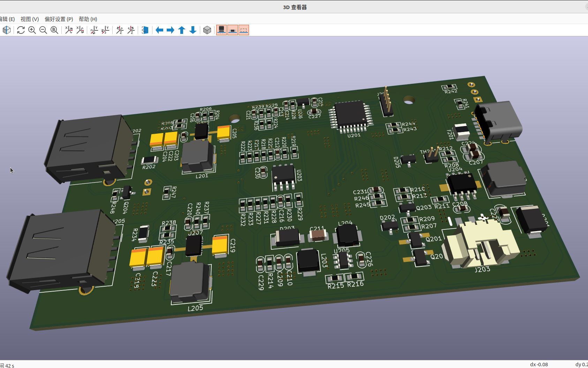Open the 编辑 (E) menu

pos(7,19)
